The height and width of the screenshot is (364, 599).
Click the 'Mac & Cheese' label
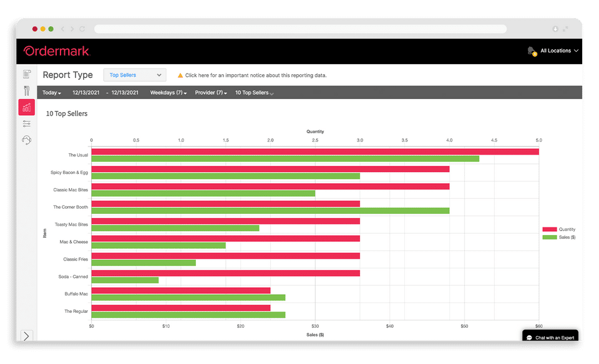coord(74,242)
